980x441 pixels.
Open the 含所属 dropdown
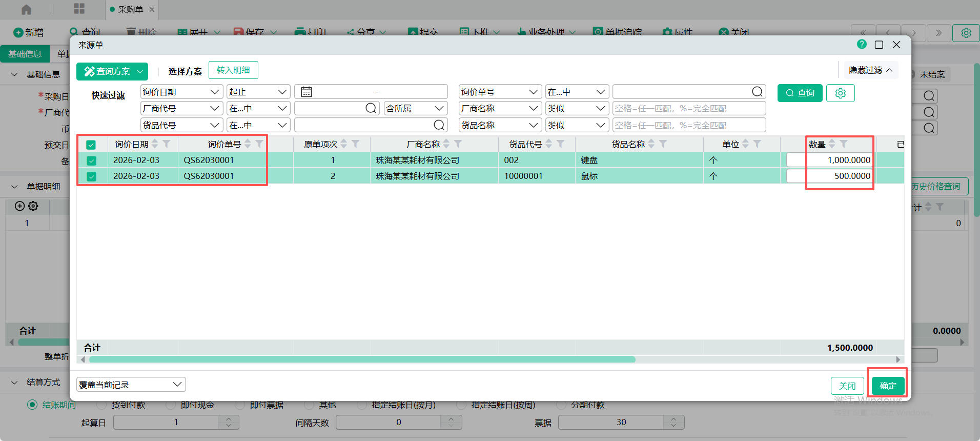click(x=415, y=109)
